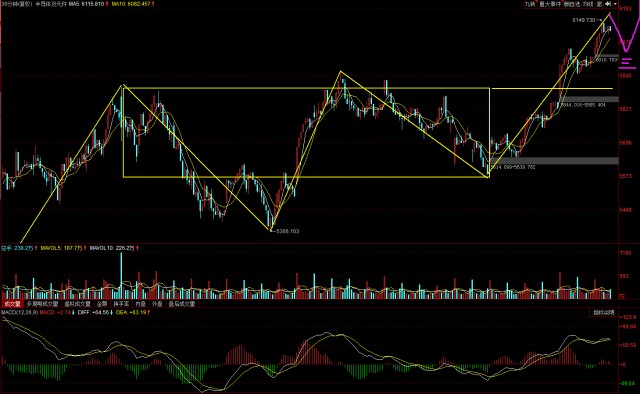The image size is (640, 394).
Task: Click the 5366.103 low price marker
Action: pyautogui.click(x=288, y=231)
